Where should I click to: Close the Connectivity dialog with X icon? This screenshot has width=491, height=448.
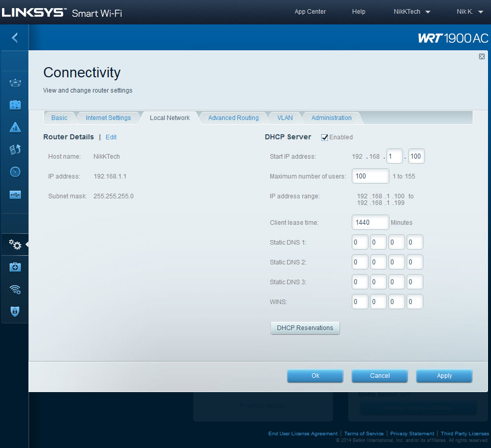pos(482,56)
